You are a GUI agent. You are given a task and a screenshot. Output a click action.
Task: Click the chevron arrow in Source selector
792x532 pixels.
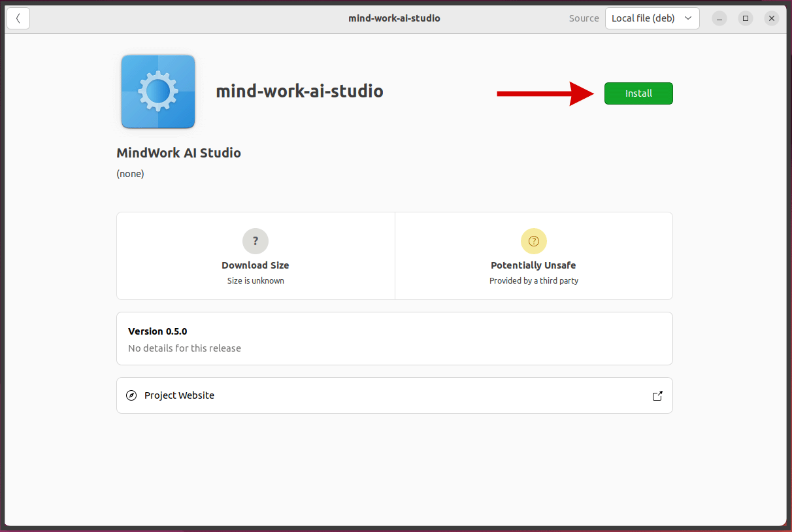[687, 18]
